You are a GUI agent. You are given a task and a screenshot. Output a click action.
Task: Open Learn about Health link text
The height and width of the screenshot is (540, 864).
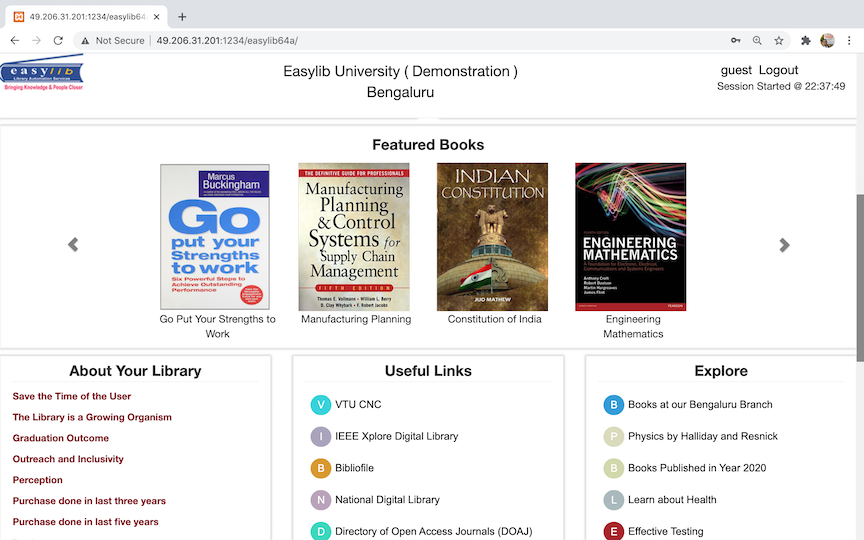point(672,500)
